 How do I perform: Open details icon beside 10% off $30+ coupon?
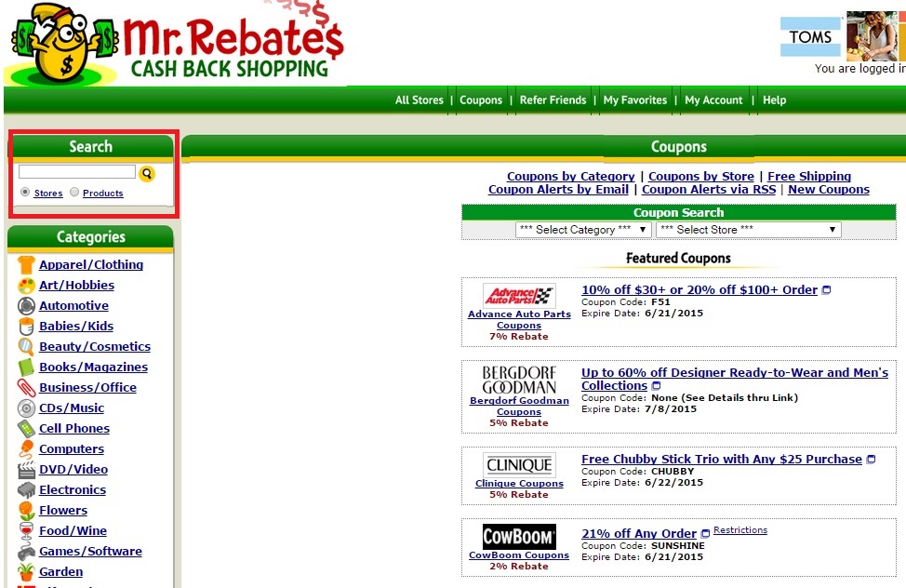point(826,290)
